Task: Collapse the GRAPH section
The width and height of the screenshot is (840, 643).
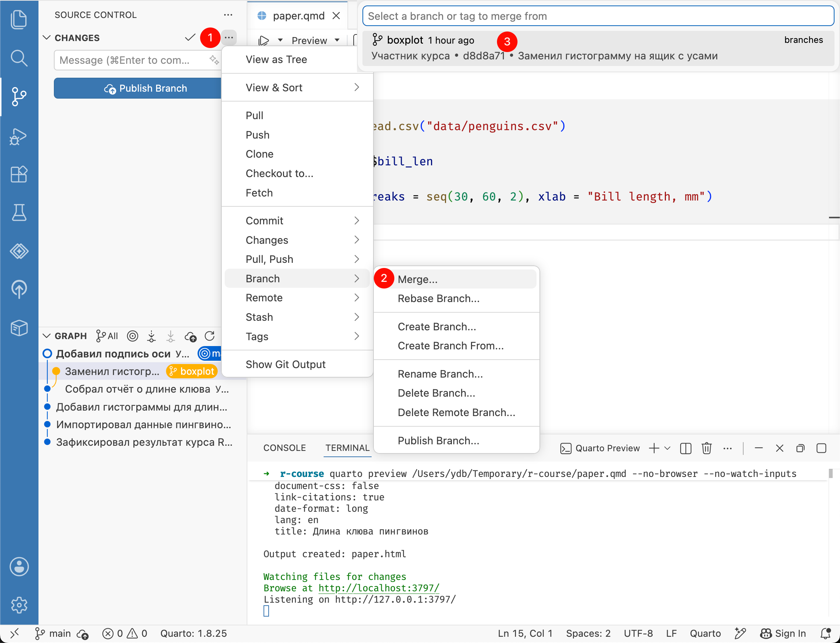Action: [46, 336]
